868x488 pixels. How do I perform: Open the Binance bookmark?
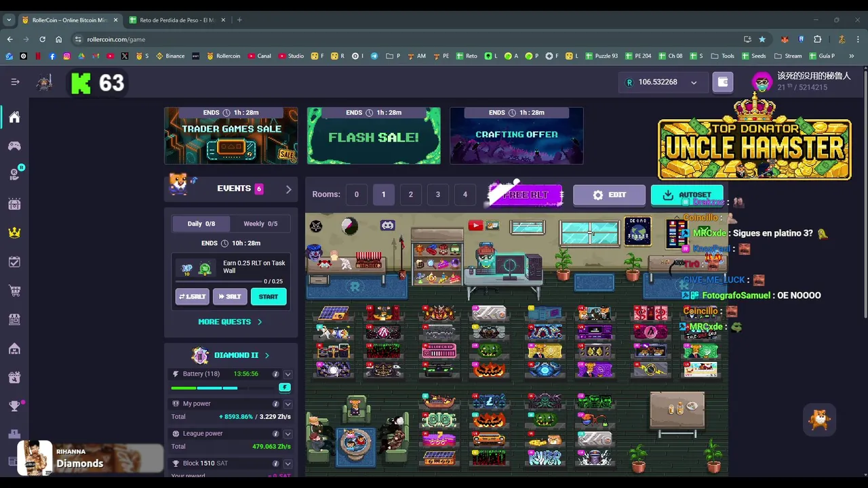point(170,56)
